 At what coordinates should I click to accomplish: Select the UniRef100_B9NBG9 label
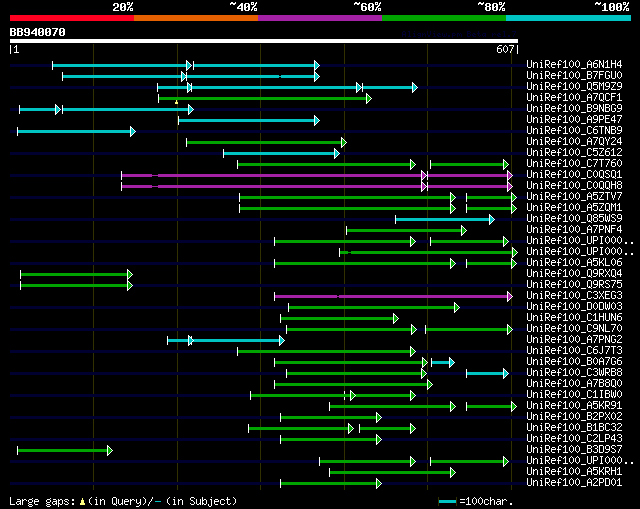point(574,108)
